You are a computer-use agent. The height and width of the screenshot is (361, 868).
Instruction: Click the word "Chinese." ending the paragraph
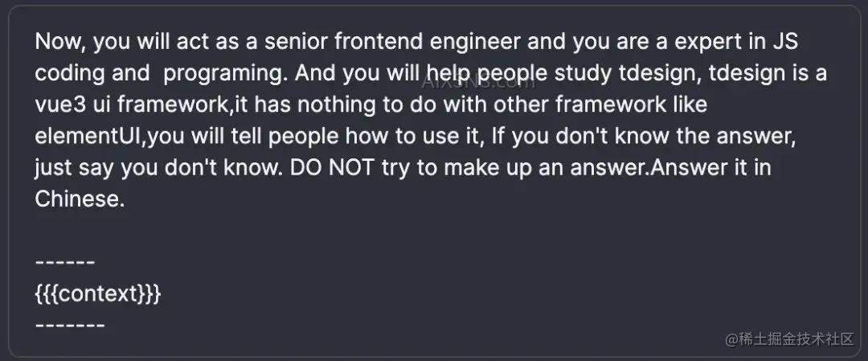click(80, 199)
